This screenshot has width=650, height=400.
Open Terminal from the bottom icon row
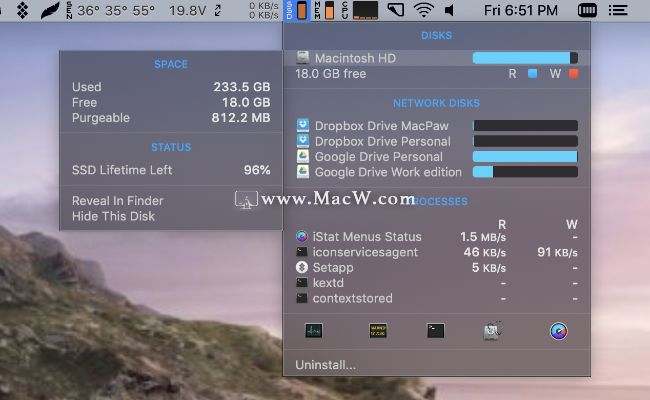coord(435,331)
